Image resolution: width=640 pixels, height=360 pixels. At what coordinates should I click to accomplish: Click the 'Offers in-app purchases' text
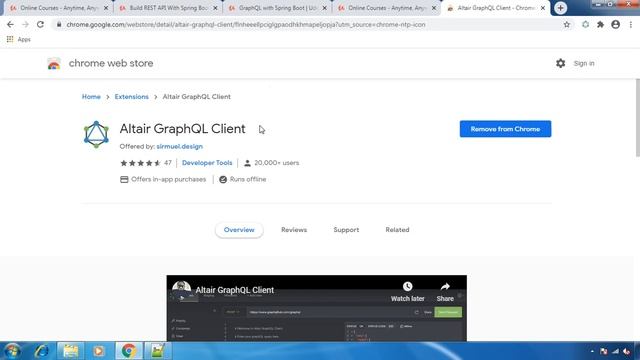pyautogui.click(x=169, y=179)
